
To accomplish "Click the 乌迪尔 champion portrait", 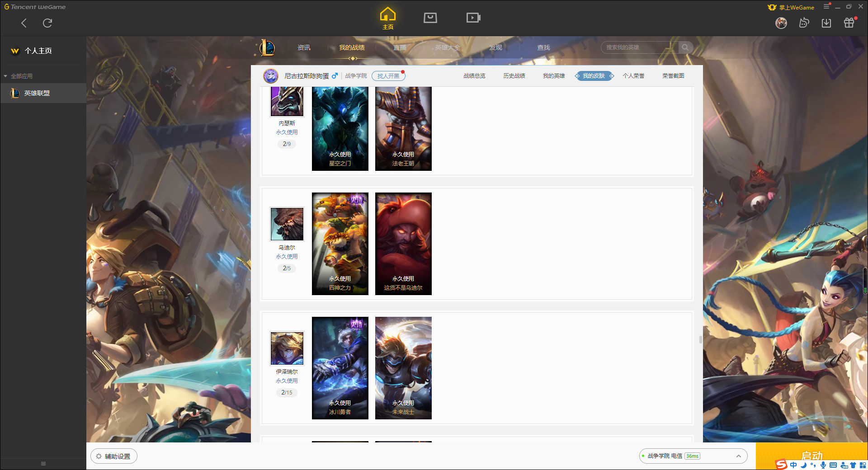I will [x=287, y=224].
